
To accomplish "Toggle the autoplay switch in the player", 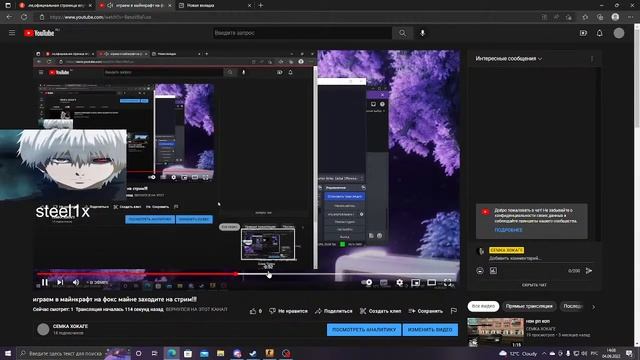I will (x=367, y=282).
